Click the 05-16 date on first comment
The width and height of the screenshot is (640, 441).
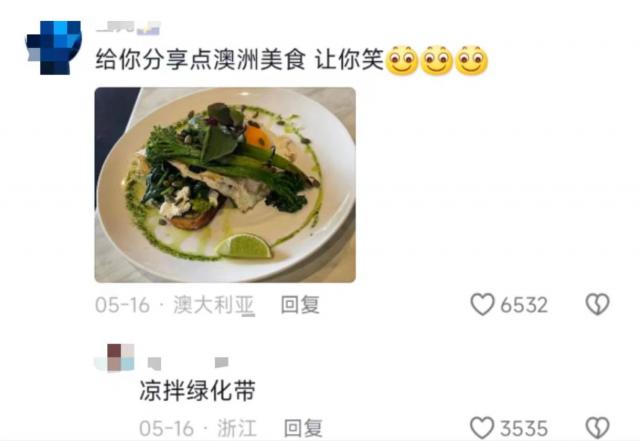point(122,305)
